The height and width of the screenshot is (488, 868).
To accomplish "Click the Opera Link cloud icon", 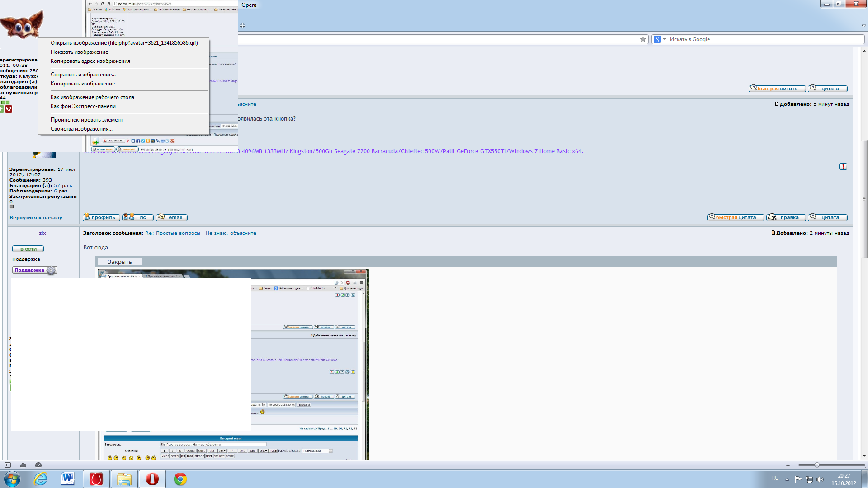I will coord(23,465).
